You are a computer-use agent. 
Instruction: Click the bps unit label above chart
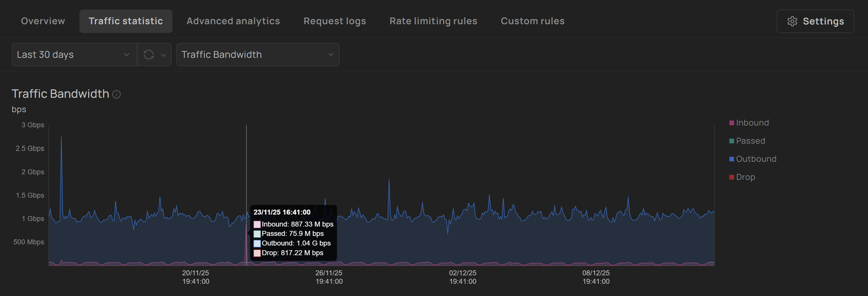[19, 110]
